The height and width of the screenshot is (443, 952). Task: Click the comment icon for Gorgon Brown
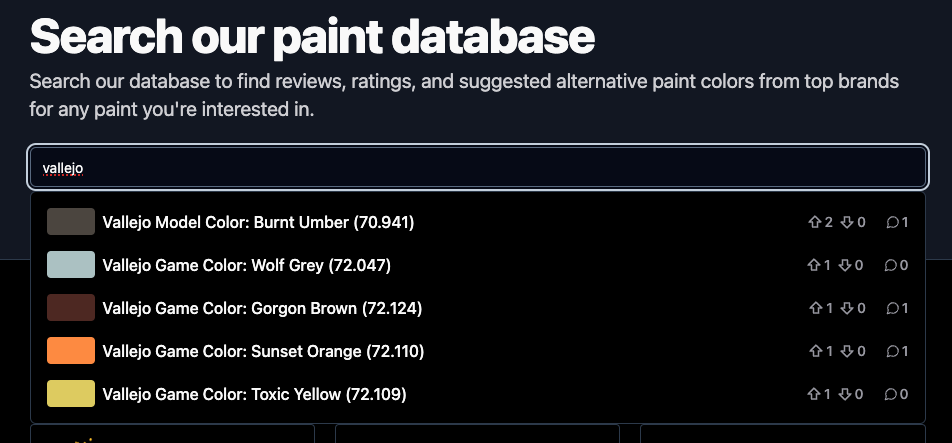coord(892,308)
